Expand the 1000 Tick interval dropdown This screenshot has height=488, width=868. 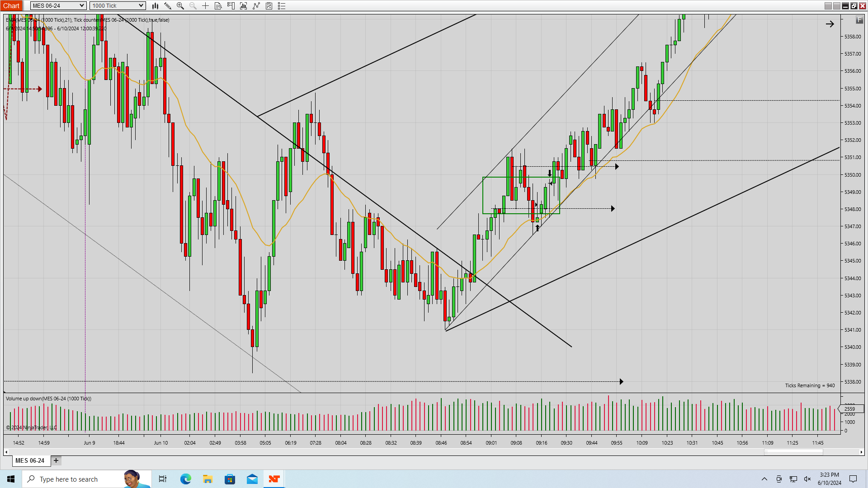point(118,6)
